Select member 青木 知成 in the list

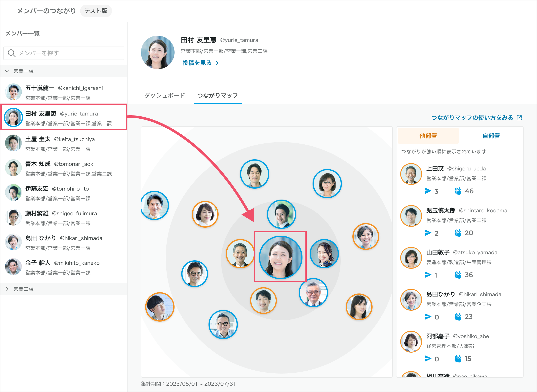click(x=64, y=168)
